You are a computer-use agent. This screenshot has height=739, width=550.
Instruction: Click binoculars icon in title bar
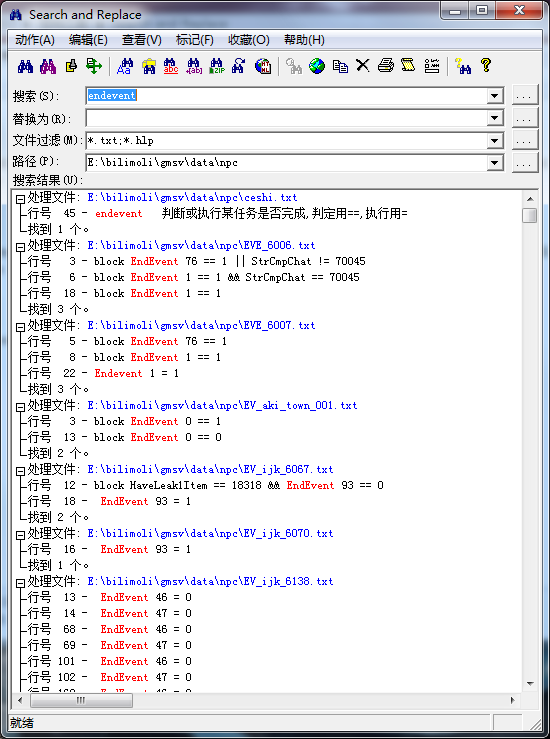click(x=16, y=15)
